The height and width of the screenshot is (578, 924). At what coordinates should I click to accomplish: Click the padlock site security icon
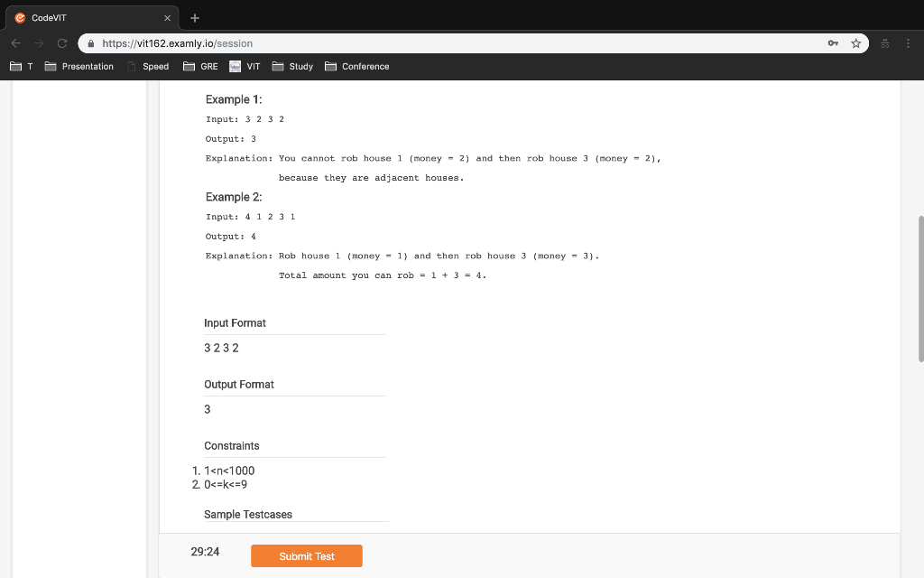90,42
